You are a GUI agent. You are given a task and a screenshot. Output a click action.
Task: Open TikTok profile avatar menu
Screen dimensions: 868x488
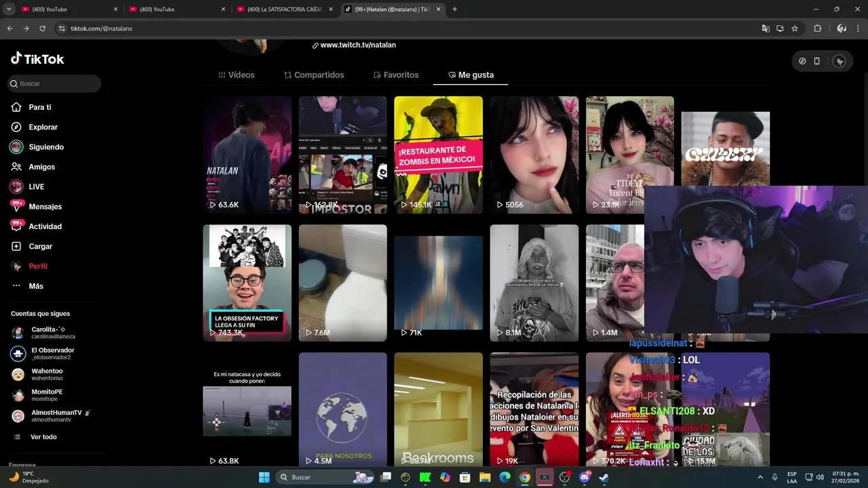(x=840, y=61)
